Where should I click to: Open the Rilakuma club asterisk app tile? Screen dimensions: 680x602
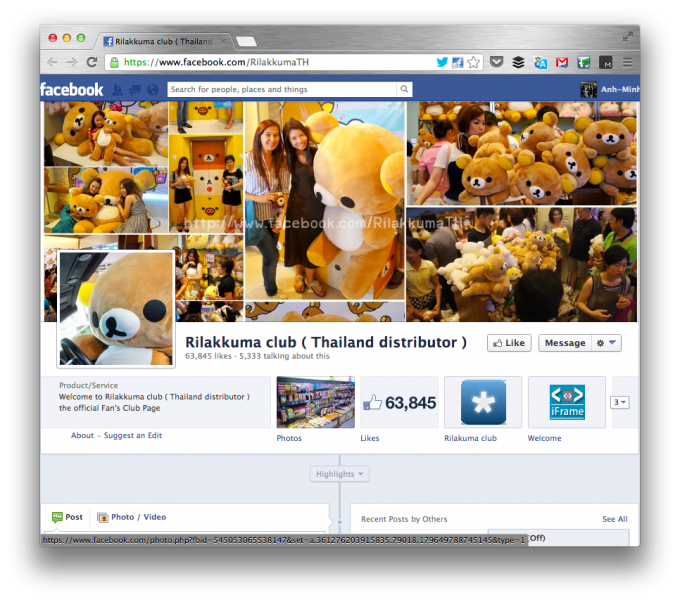(x=483, y=402)
